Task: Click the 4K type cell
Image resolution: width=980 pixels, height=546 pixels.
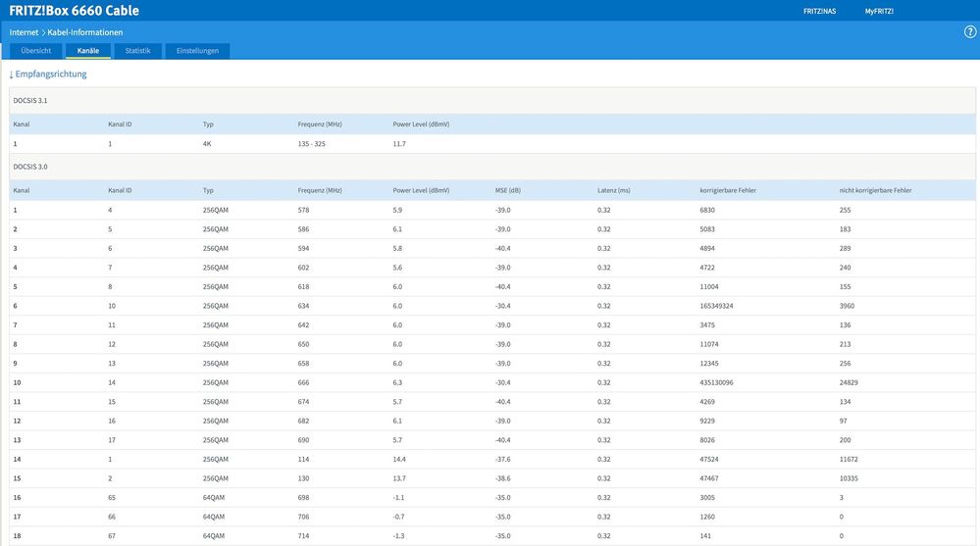Action: coord(207,144)
